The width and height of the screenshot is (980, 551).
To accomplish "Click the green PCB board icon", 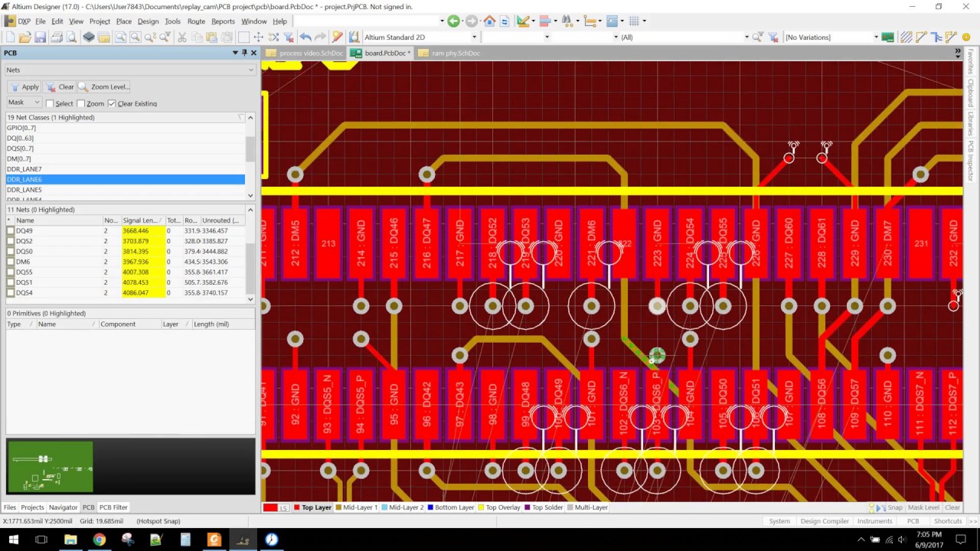I will 887,37.
